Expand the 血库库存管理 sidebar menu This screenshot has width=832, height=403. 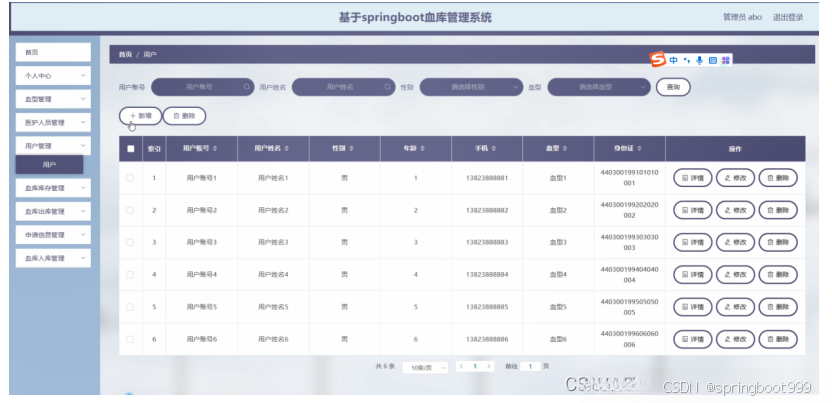tap(53, 188)
